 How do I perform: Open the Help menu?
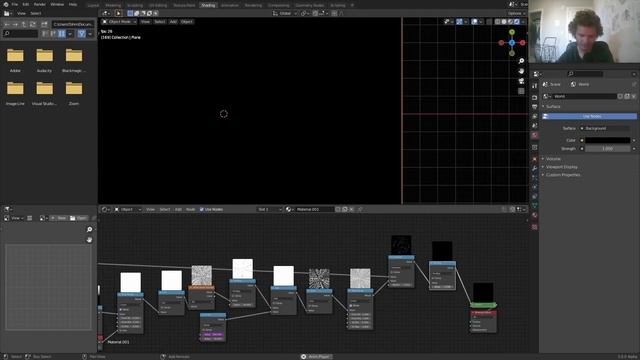73,4
